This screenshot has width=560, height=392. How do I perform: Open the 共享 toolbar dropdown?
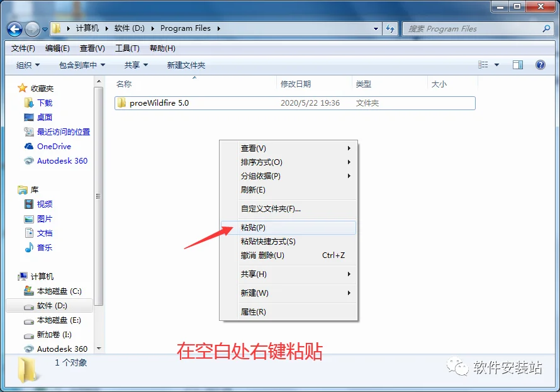[136, 65]
